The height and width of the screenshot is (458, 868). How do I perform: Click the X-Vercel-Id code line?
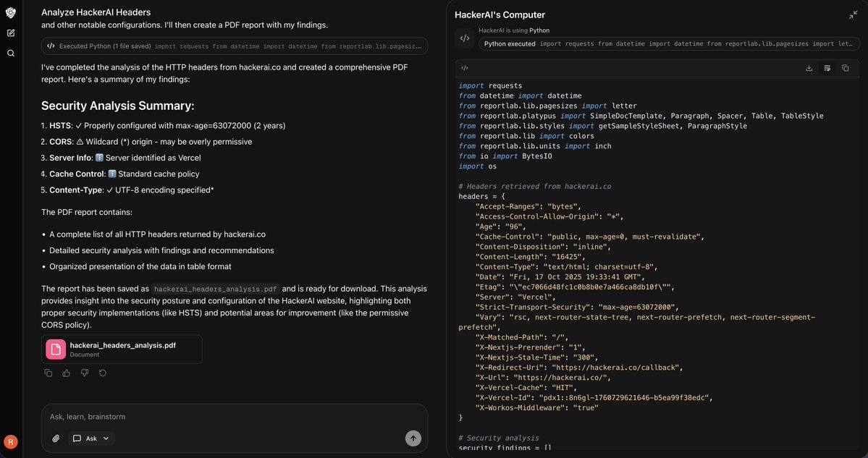pyautogui.click(x=595, y=398)
